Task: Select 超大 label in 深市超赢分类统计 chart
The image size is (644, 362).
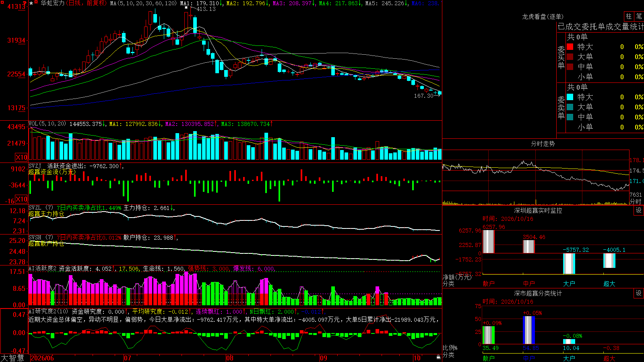Action: (x=609, y=358)
